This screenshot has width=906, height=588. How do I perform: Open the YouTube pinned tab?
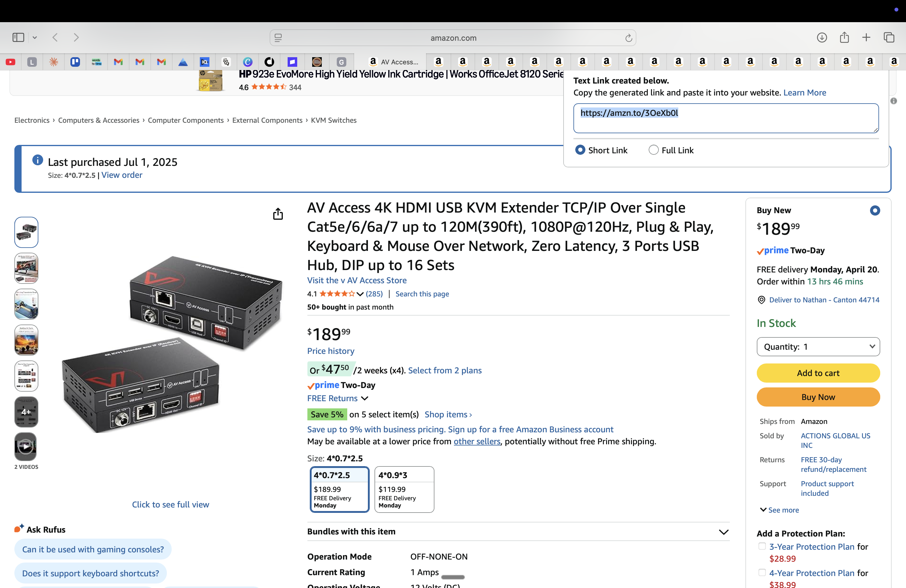(x=11, y=62)
